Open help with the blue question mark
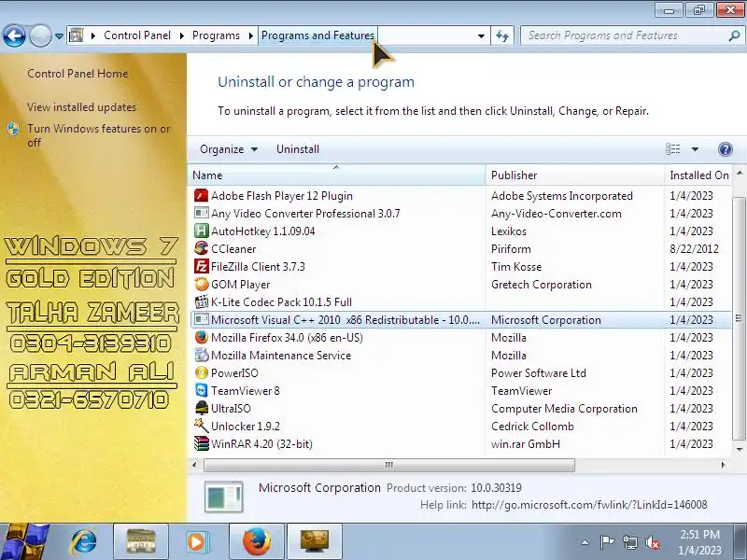 point(726,149)
